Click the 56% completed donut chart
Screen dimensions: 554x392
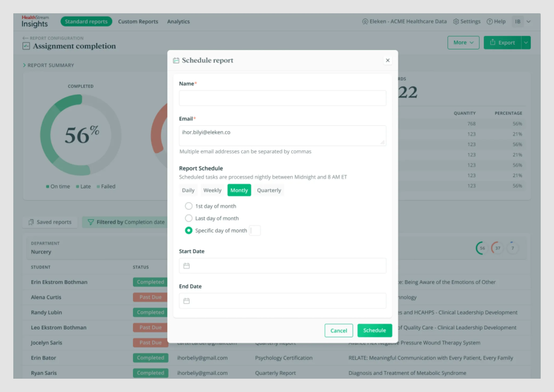(x=81, y=135)
